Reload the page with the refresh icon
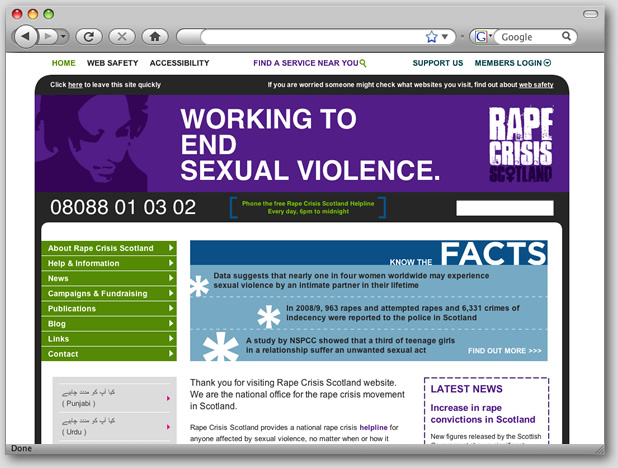Screen dimensions: 618x468 click(89, 36)
